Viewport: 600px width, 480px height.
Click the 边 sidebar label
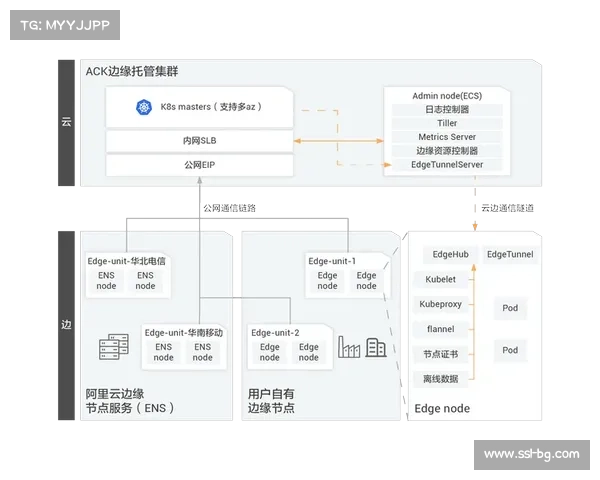[x=66, y=325]
